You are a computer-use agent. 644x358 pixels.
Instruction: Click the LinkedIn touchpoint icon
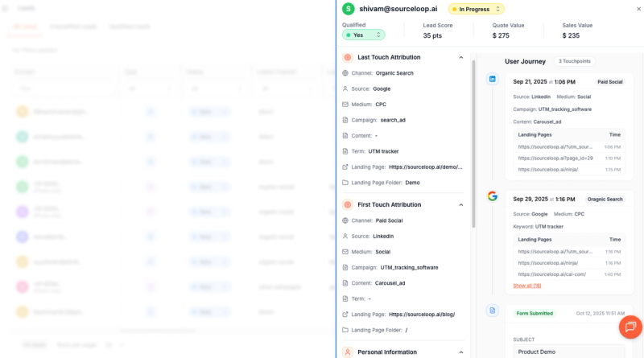(493, 79)
